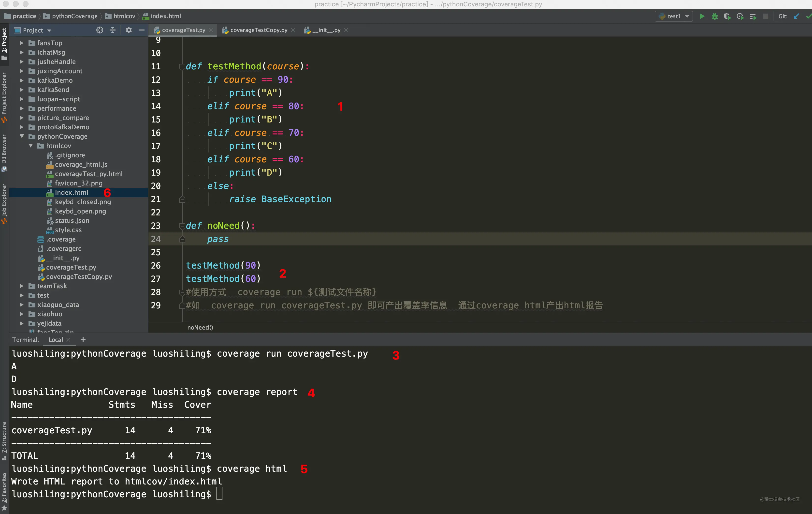Screen dimensions: 812x514
Task: Close the coverageTest.py tab
Action: pos(211,30)
